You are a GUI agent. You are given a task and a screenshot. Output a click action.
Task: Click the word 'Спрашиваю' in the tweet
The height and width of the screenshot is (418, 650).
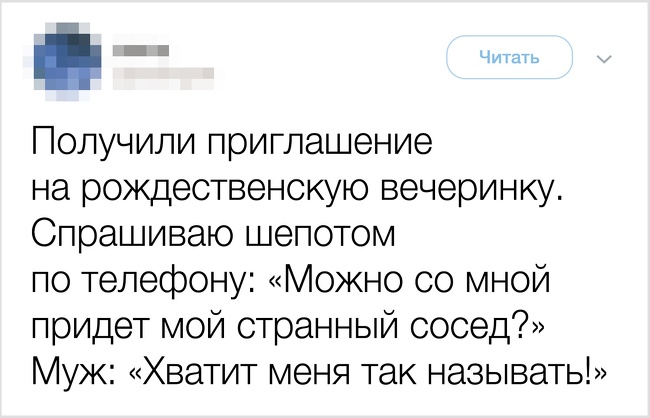[x=134, y=234]
